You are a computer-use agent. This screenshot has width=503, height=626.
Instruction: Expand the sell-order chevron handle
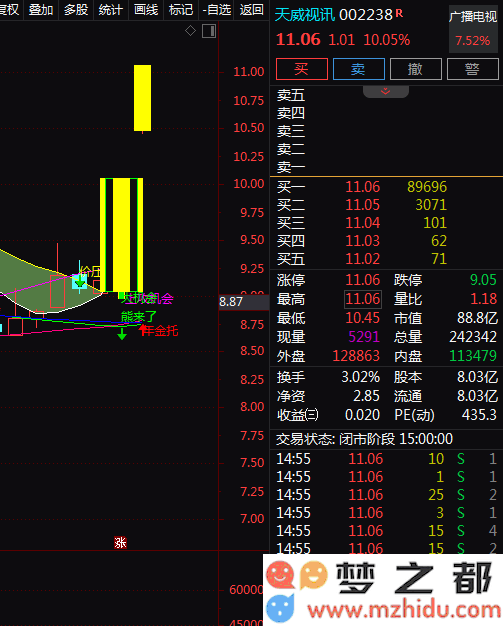tap(386, 91)
